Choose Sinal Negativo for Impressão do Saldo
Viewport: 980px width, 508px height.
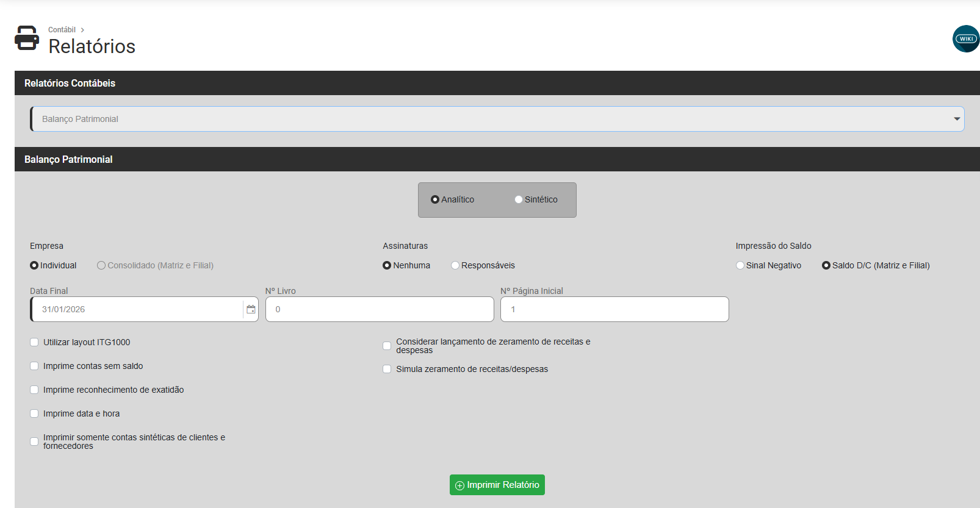[740, 265]
